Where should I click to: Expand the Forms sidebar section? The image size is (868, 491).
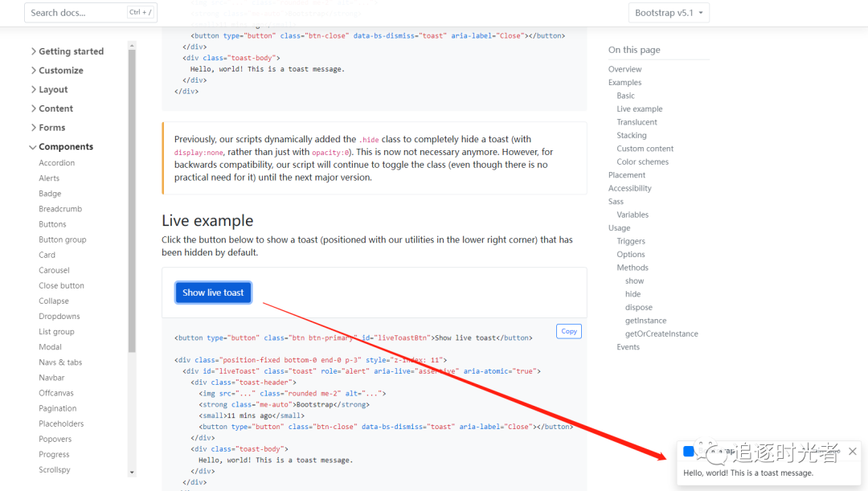51,128
